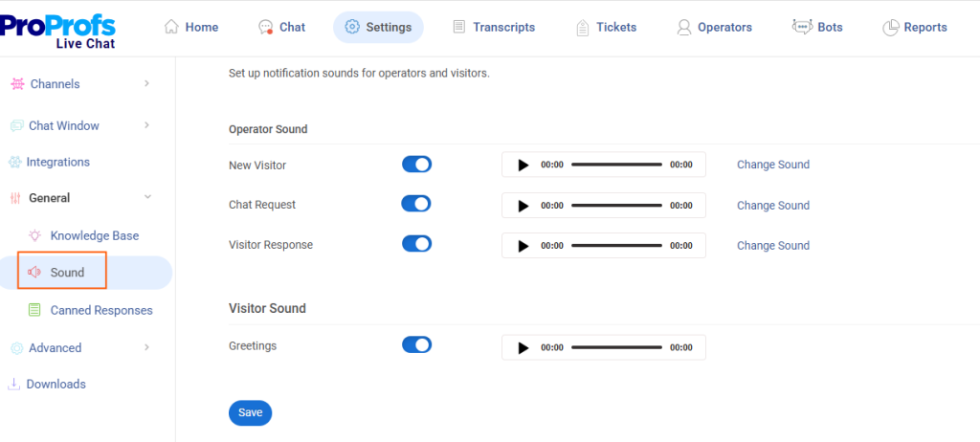
Task: Expand the Channels section chevron
Action: [x=146, y=84]
